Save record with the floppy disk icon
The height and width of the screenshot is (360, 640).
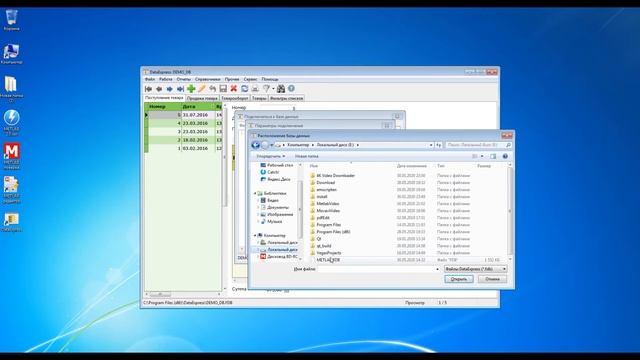tap(223, 89)
